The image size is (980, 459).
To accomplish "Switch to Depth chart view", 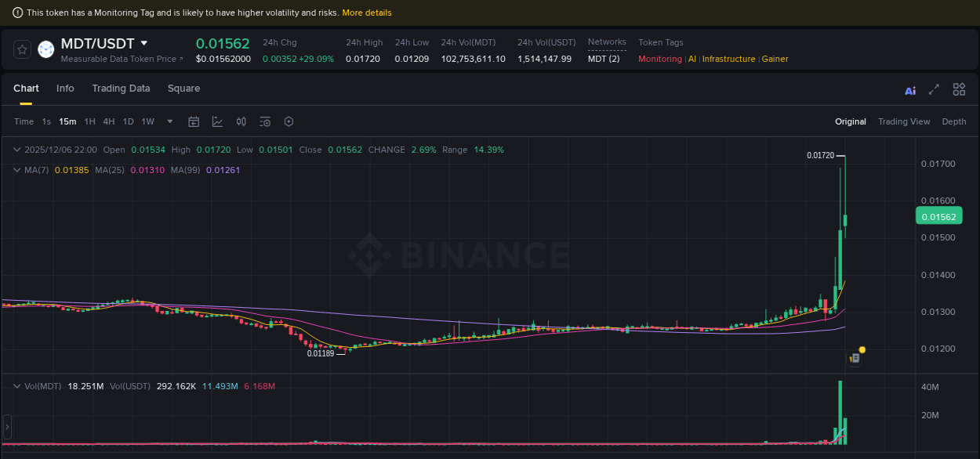I will coord(954,121).
